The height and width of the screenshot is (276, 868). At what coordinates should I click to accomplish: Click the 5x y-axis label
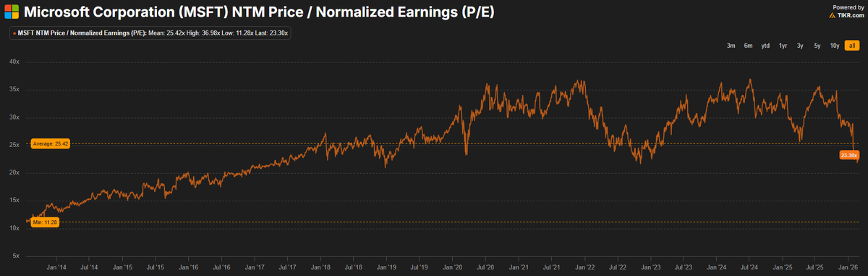point(15,256)
